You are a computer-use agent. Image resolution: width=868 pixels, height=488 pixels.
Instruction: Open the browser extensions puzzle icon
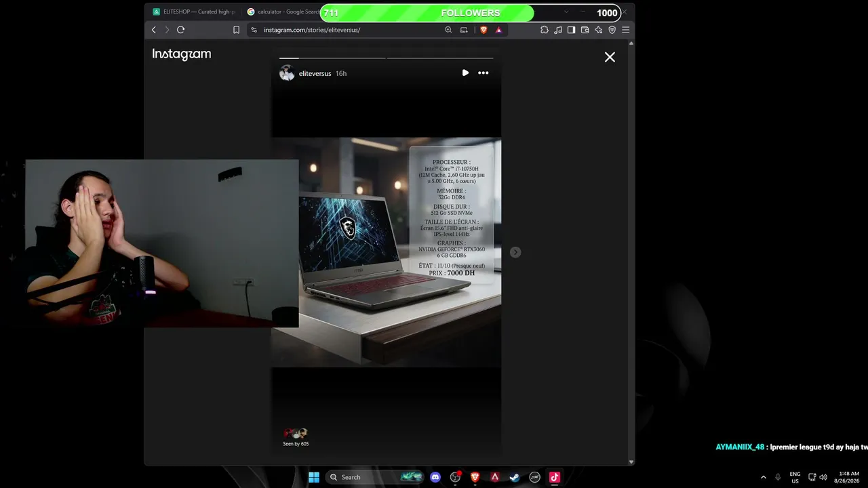coord(545,30)
